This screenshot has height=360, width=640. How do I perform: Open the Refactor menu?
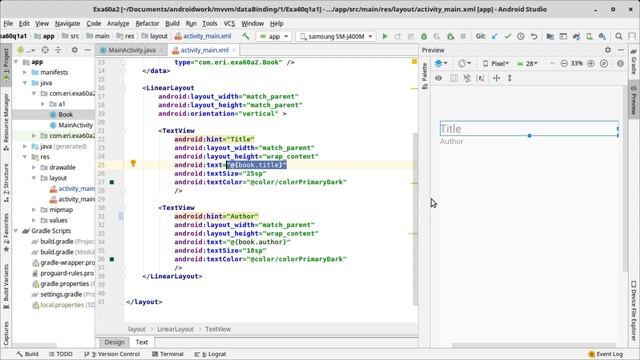pyautogui.click(x=147, y=23)
